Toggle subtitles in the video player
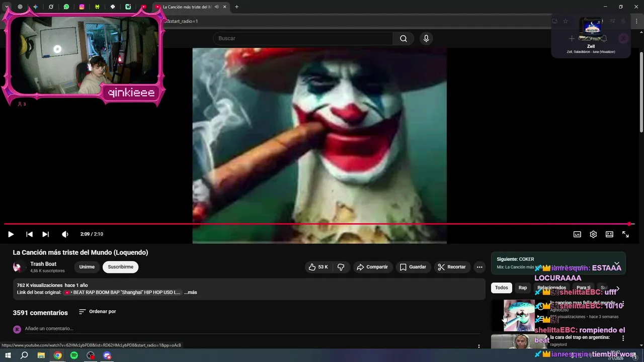The image size is (644, 362). (577, 234)
